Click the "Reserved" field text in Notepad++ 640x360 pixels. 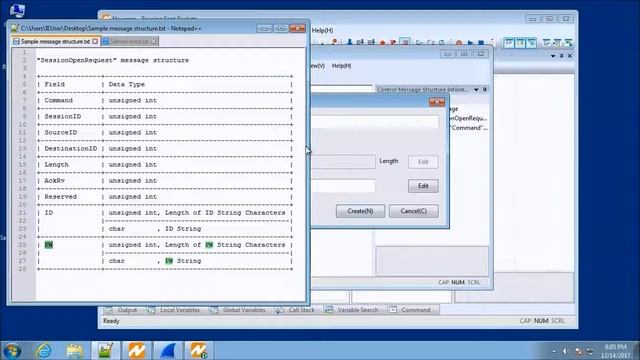60,197
